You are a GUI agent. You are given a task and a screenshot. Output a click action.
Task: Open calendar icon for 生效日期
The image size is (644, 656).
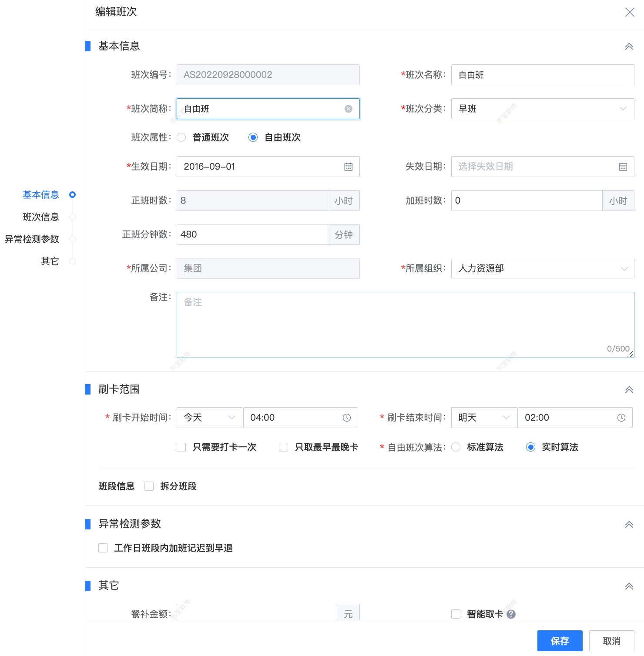pos(348,167)
